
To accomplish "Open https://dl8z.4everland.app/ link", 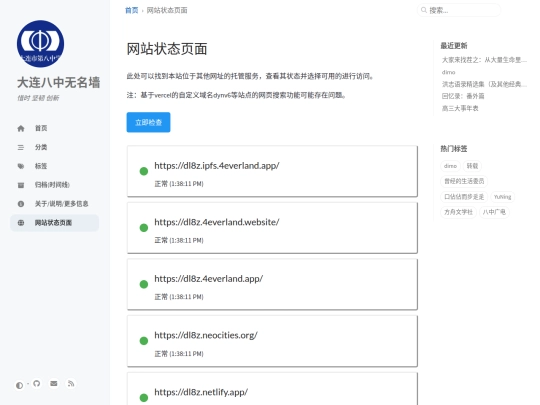I will point(208,279).
